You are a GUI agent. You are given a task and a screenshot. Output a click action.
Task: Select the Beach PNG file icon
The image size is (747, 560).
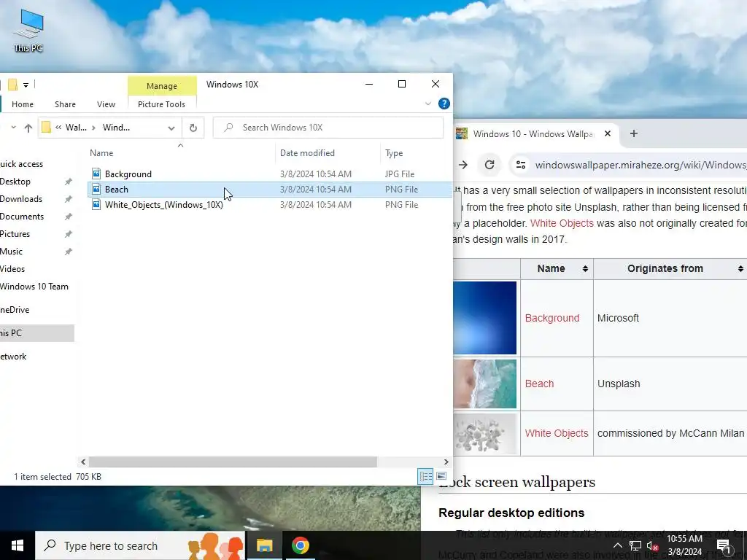click(x=96, y=189)
